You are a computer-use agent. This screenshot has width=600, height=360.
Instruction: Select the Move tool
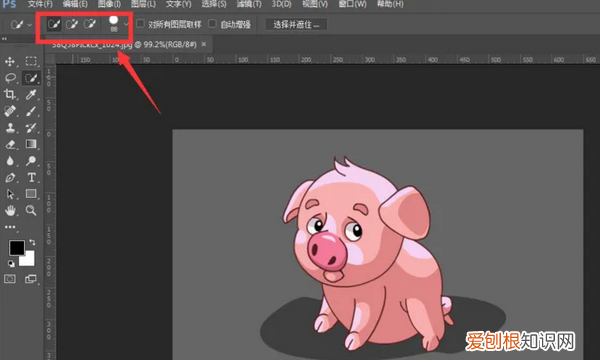click(x=10, y=61)
